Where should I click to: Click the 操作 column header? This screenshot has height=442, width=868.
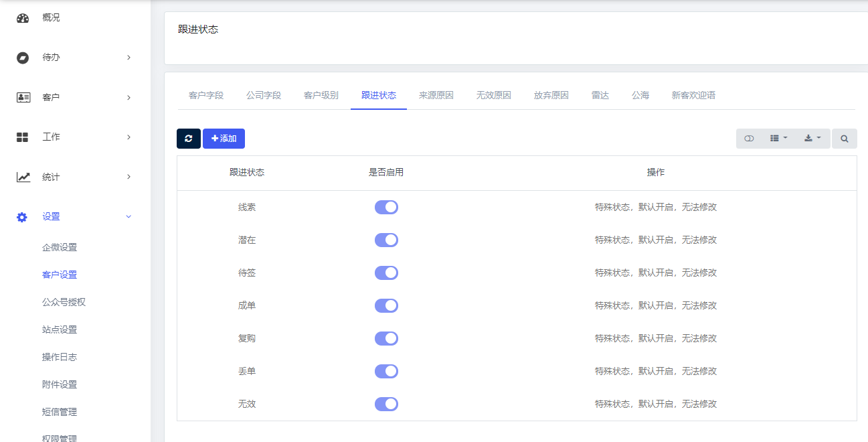[656, 172]
